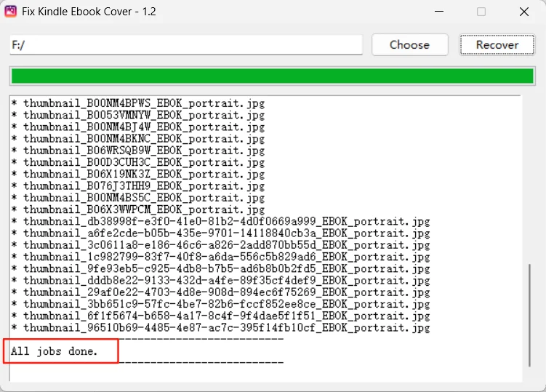This screenshot has width=546, height=392.
Task: Focus the F:/ path input field
Action: pyautogui.click(x=186, y=44)
